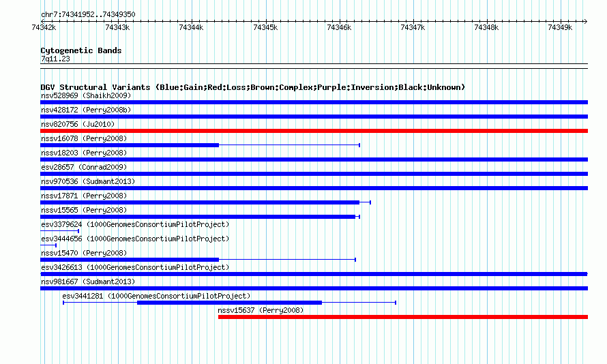Open nssv15565 (Perry2008) variant label
Image resolution: width=607 pixels, height=364 pixels.
coord(84,210)
